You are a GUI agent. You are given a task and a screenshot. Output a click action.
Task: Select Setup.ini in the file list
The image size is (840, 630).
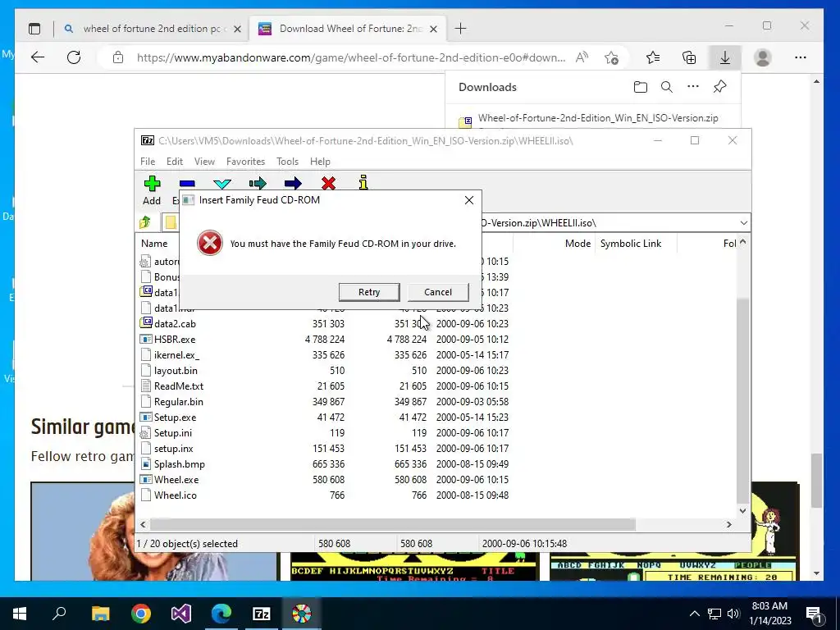click(x=172, y=432)
